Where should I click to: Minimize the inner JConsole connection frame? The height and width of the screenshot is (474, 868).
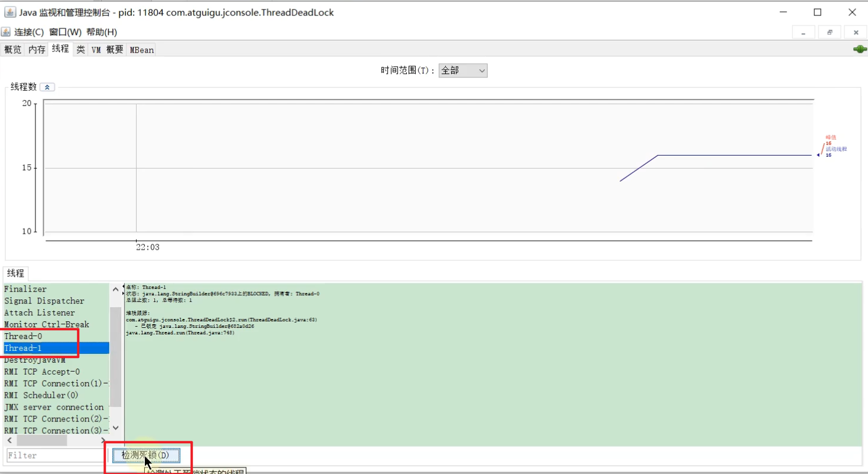point(804,33)
